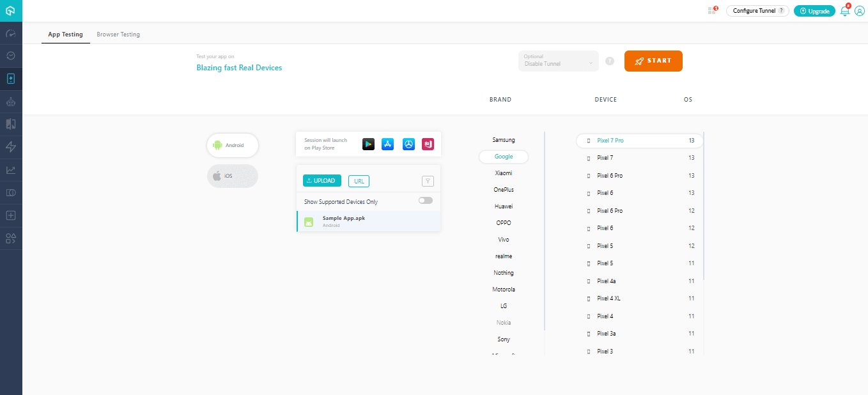
Task: Click the Configure Tunnel button
Action: pos(757,11)
